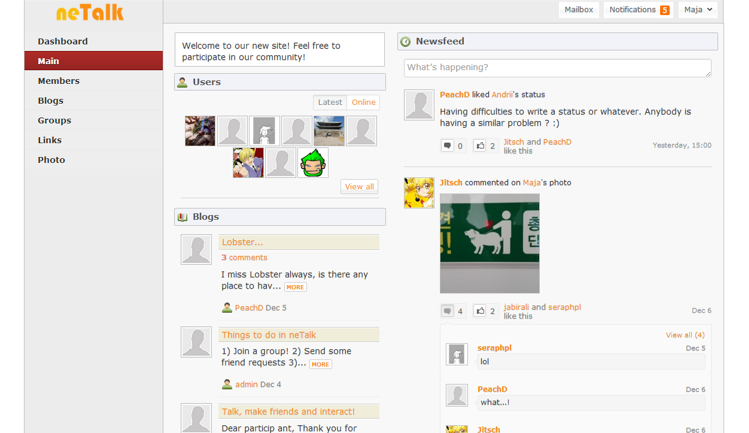Click the thumbs-up icon under Maja's photo
The image size is (749, 433).
pyautogui.click(x=480, y=311)
